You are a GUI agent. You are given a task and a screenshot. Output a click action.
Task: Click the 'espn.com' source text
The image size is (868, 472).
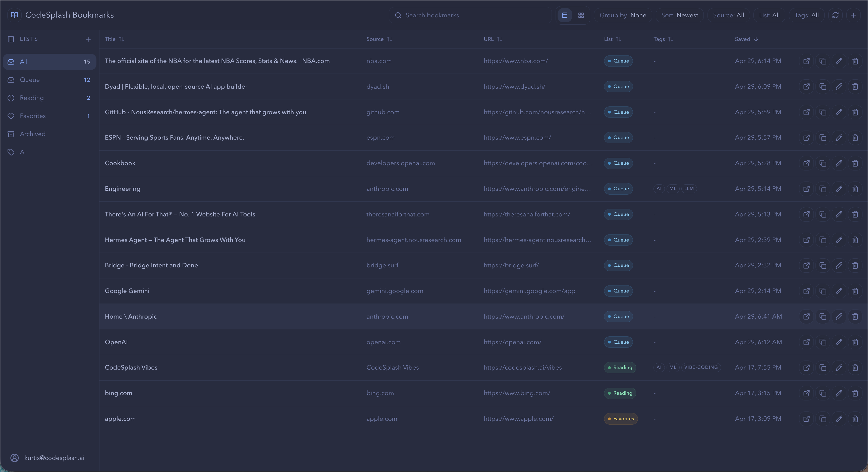coord(381,137)
